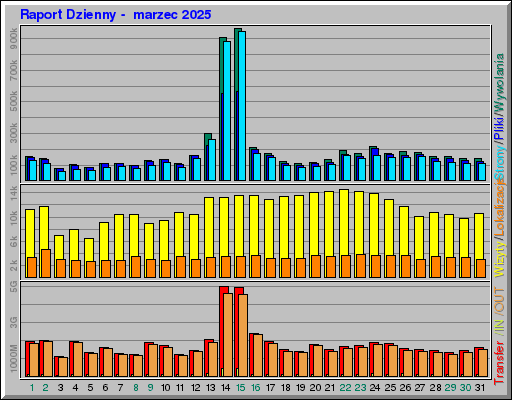Click the day '5' label on the bottom axis
This screenshot has width=512, height=400.
coord(90,388)
